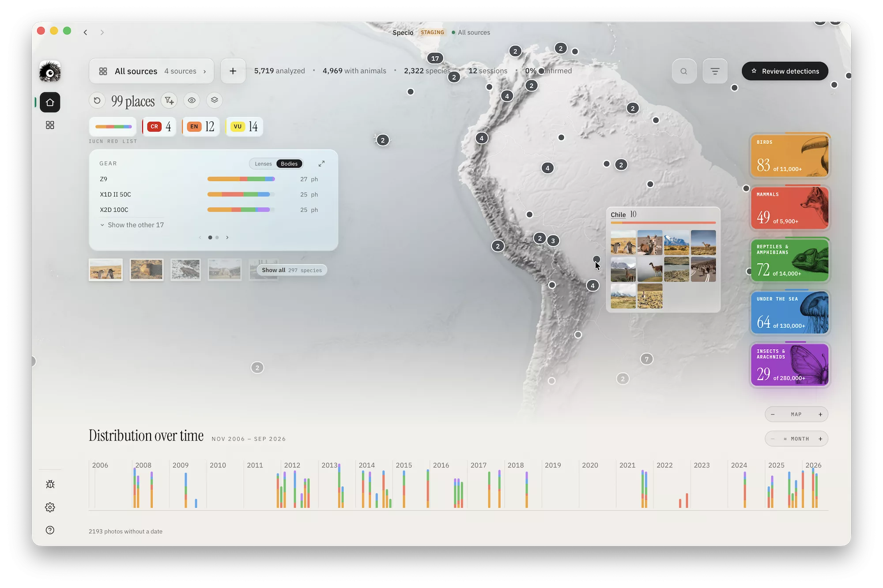Open the settings gear icon
The width and height of the screenshot is (883, 588).
pos(50,507)
